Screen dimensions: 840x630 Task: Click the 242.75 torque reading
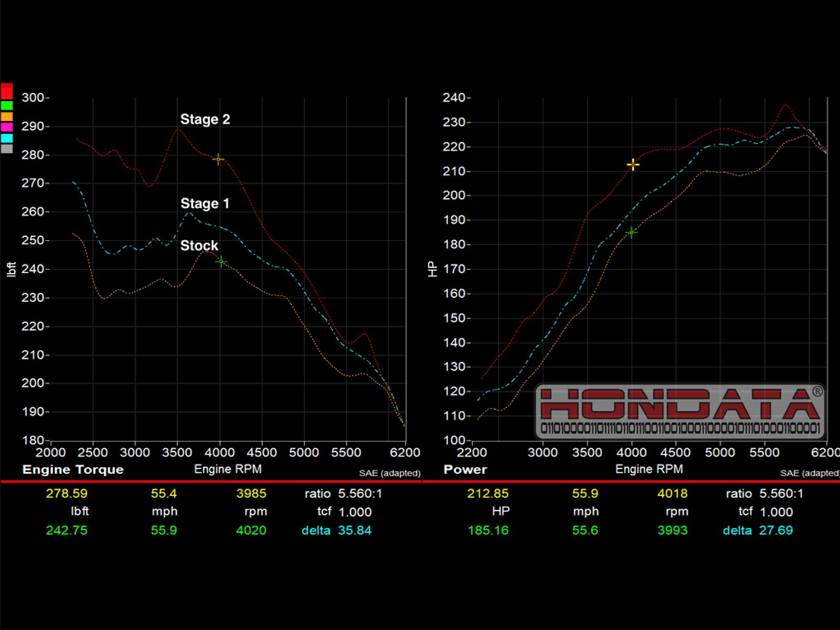pos(67,530)
